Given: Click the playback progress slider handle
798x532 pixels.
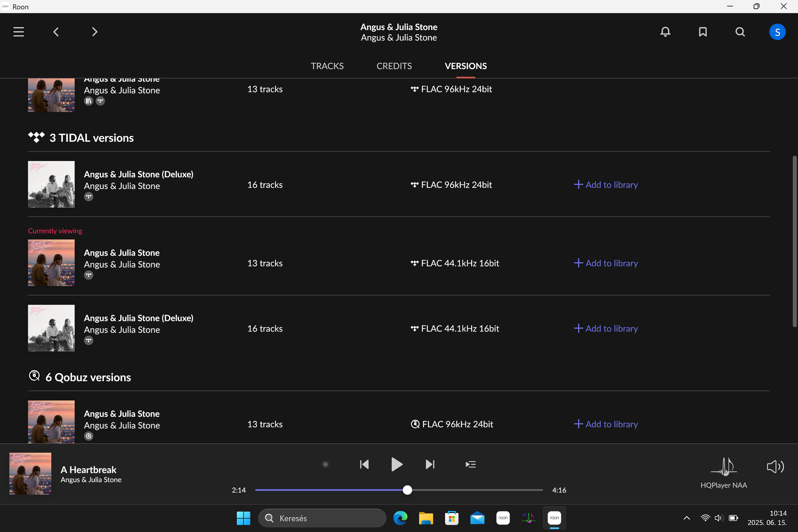Looking at the screenshot, I should coord(407,490).
